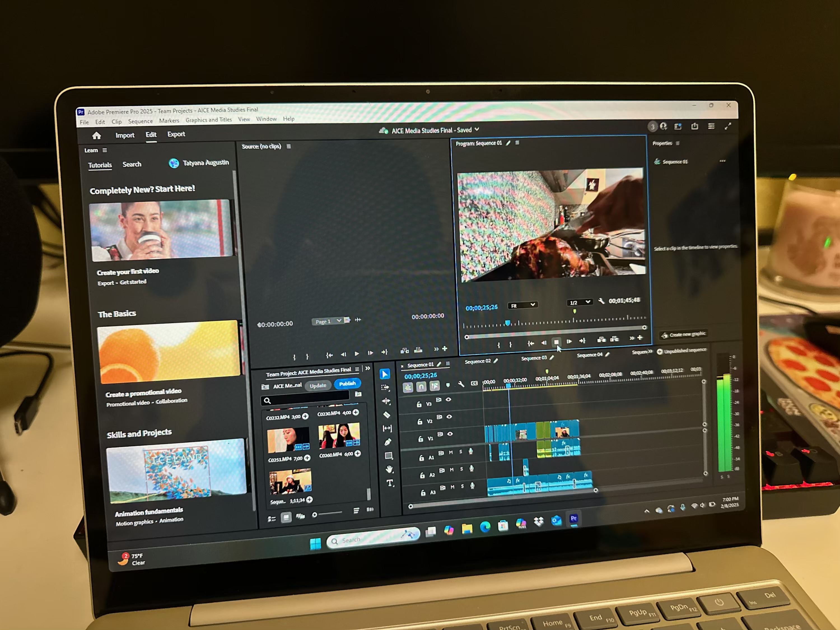The image size is (840, 630).
Task: Click the Publish button
Action: [x=347, y=384]
